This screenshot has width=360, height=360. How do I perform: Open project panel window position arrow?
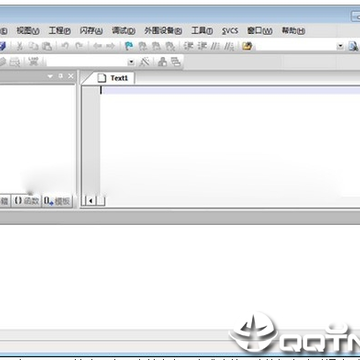[50, 76]
